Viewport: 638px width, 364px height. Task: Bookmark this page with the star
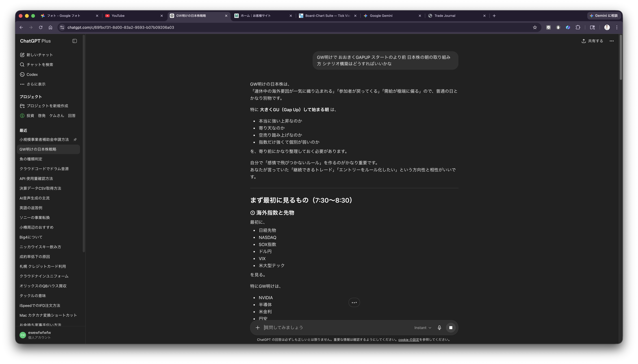[535, 28]
